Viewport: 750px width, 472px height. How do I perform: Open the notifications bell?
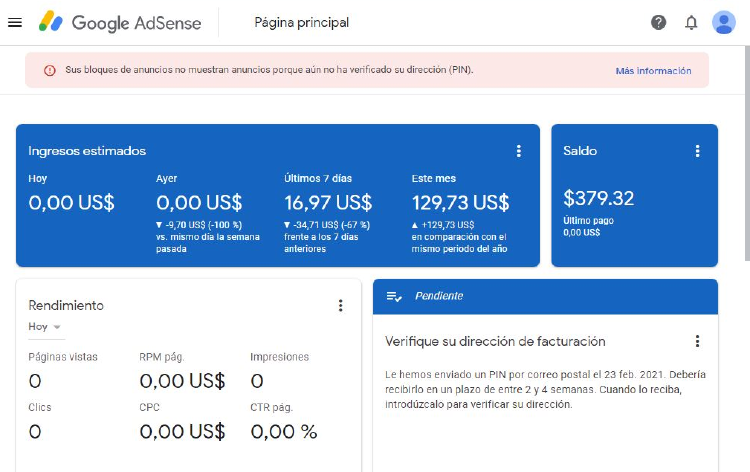(x=691, y=22)
